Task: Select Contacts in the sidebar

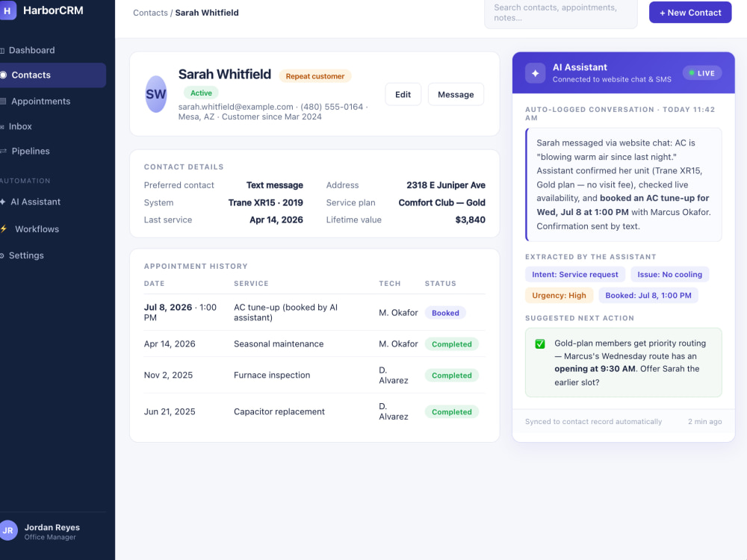Action: coord(52,75)
